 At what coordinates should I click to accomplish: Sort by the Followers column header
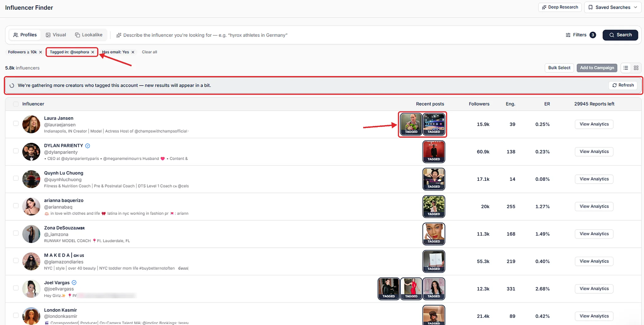479,104
